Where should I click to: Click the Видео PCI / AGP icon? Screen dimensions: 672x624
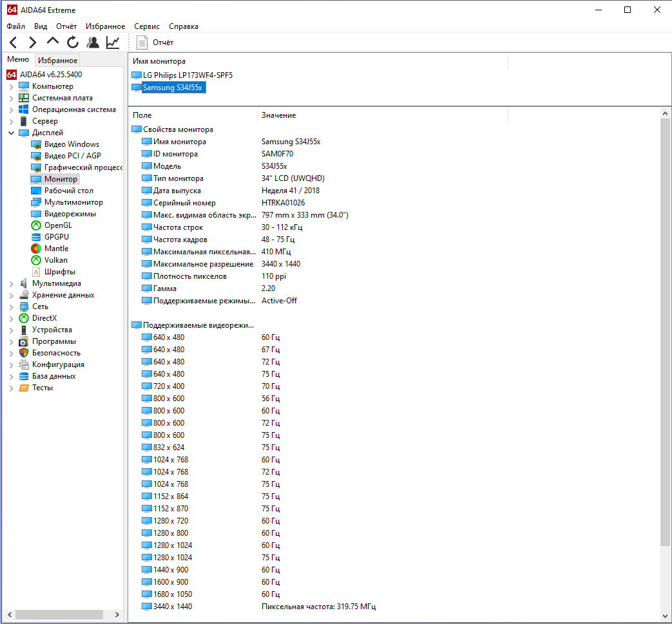37,156
